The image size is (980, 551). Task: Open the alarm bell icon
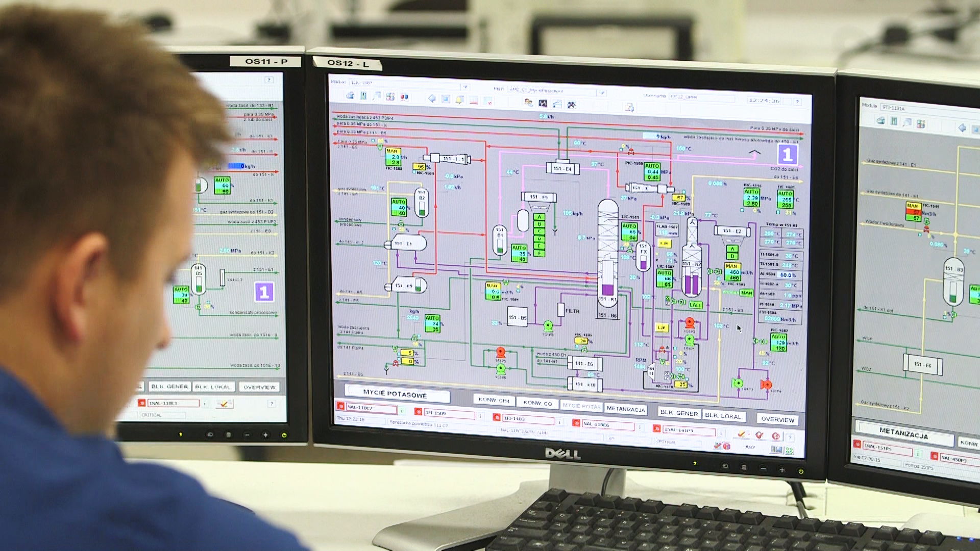459,99
